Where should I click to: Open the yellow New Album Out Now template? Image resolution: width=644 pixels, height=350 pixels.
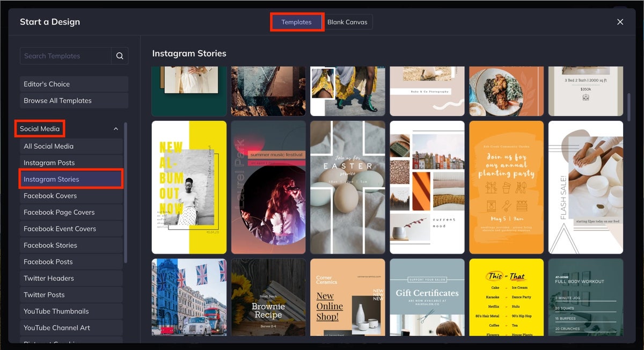(188, 186)
